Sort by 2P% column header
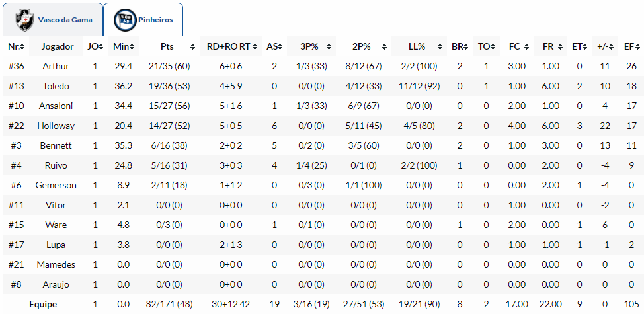The image size is (644, 314). (x=362, y=47)
